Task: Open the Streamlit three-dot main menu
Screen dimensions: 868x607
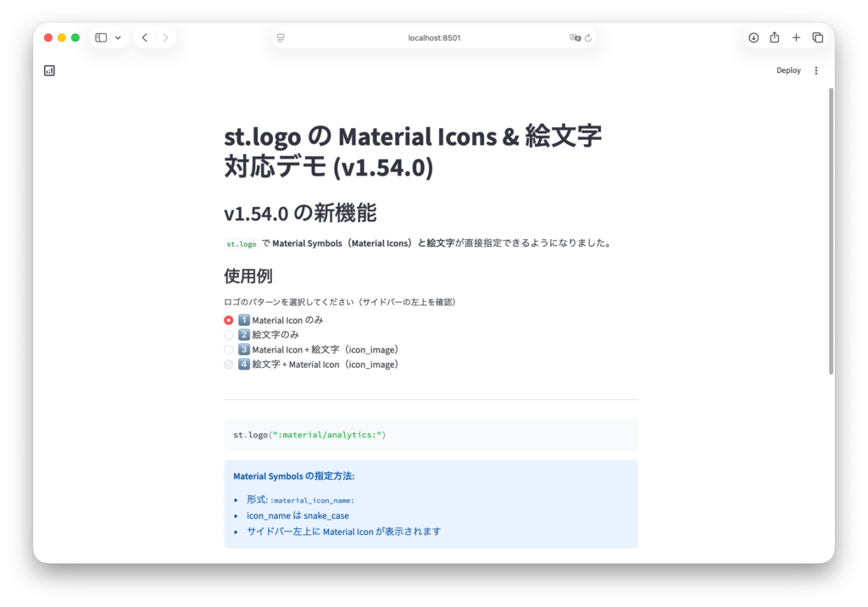Action: pos(816,71)
